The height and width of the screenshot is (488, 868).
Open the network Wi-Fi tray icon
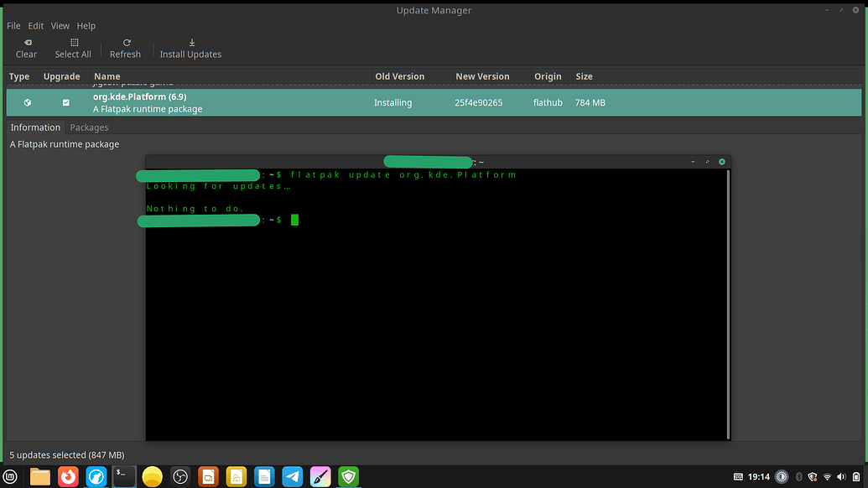point(827,475)
